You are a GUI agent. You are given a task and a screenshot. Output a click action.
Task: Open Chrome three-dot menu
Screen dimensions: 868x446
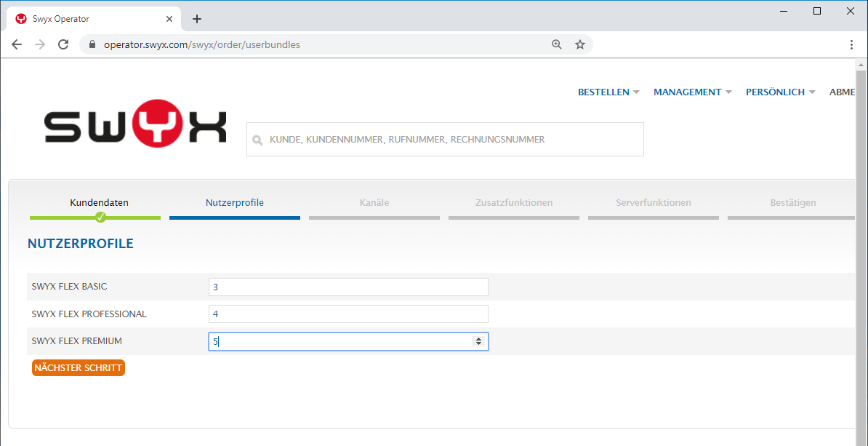coord(851,44)
